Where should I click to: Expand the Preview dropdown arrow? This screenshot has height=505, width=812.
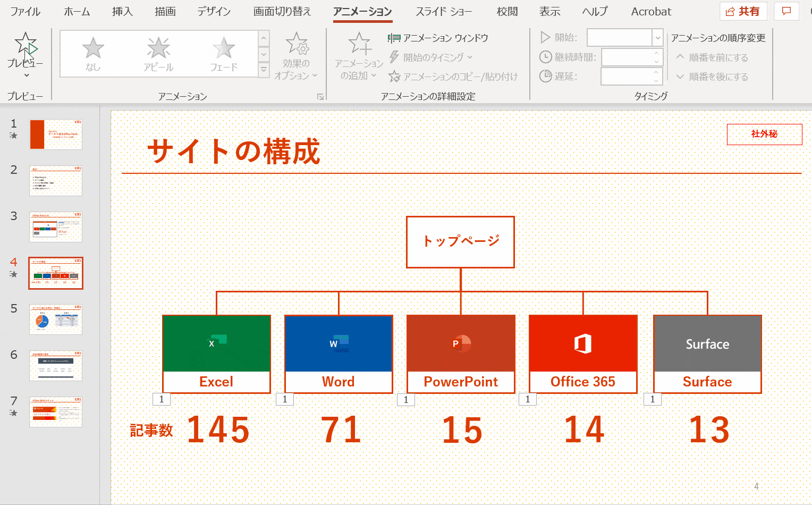(26, 76)
